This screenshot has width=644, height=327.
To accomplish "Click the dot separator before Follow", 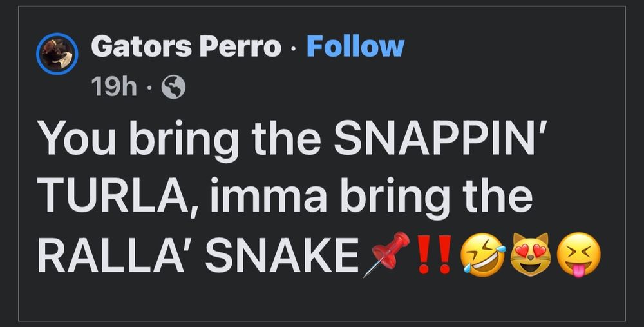I will point(293,47).
